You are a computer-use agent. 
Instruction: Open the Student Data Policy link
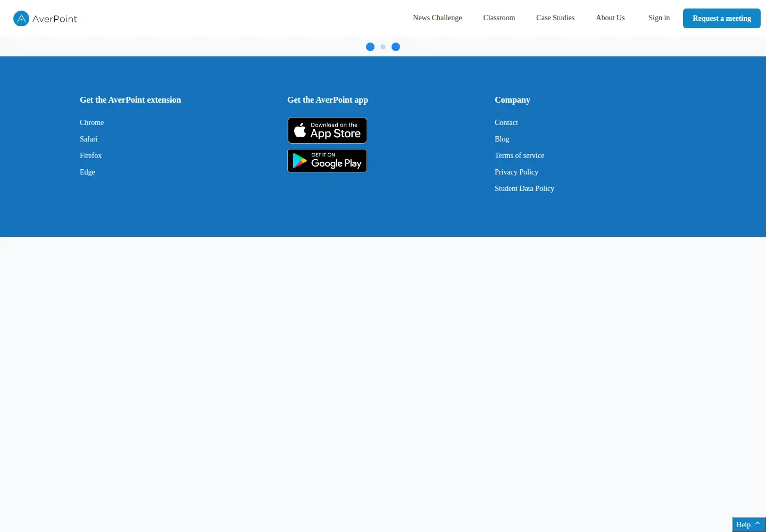[524, 188]
